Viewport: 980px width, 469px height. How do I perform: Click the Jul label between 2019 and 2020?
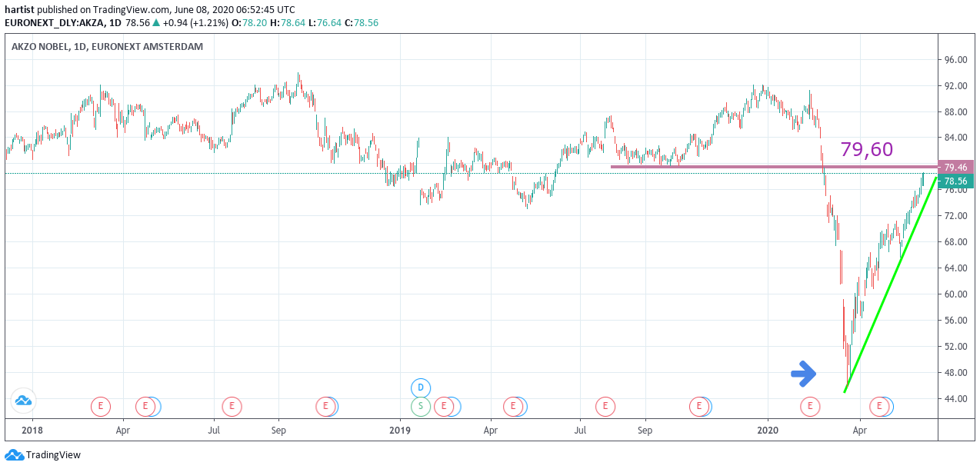tap(581, 431)
